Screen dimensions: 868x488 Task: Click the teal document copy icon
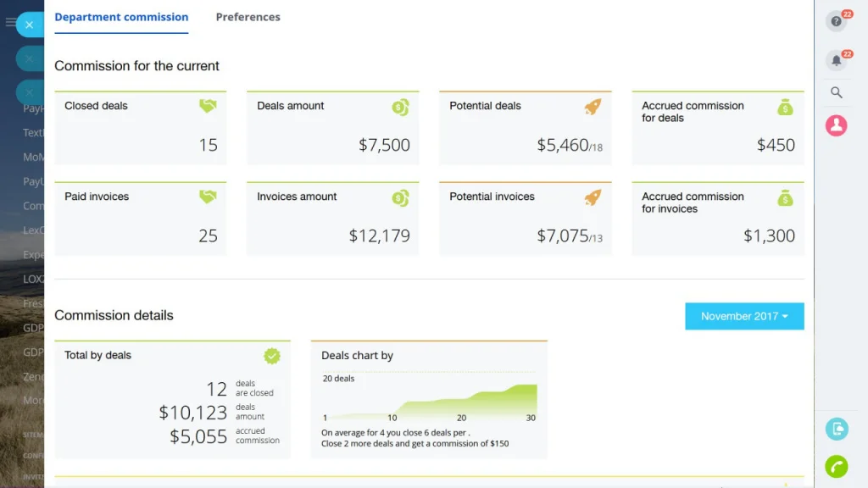click(837, 429)
